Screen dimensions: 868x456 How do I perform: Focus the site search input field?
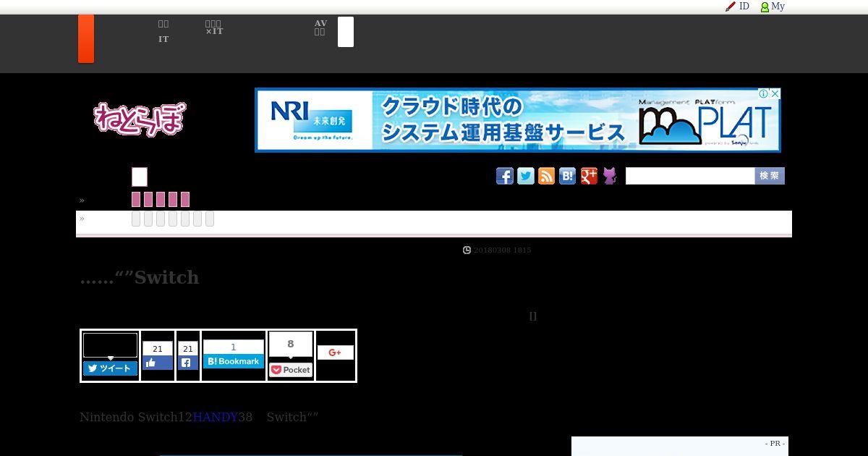tap(690, 176)
